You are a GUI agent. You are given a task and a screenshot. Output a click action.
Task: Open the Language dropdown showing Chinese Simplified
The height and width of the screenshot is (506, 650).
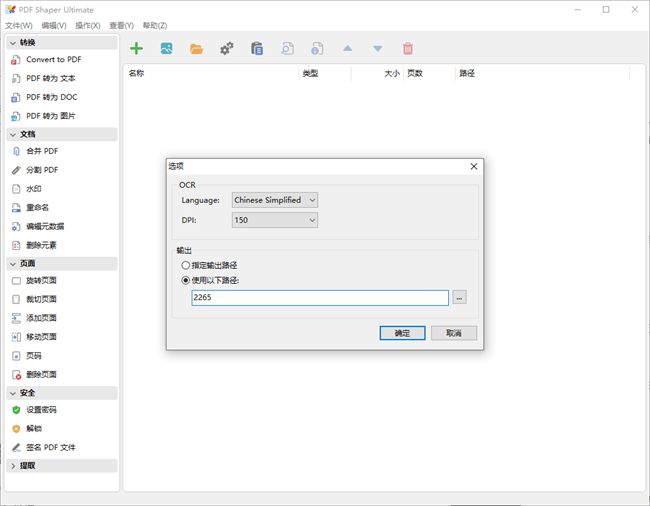pos(275,200)
